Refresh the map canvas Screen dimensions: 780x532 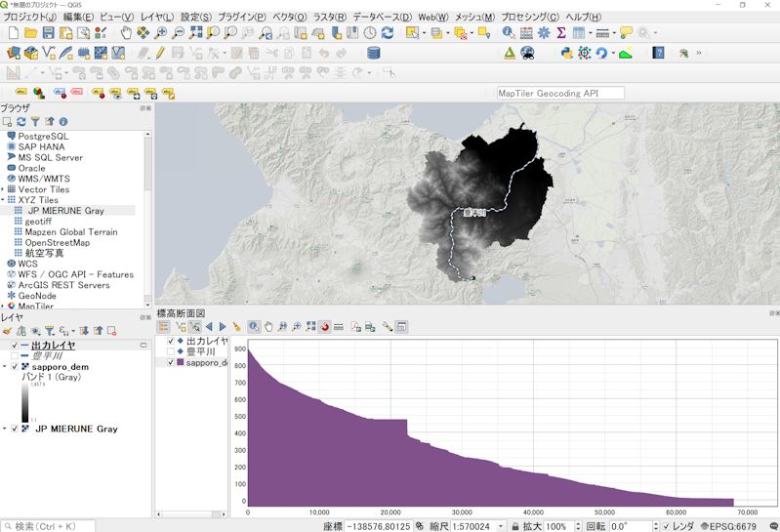coord(388,33)
